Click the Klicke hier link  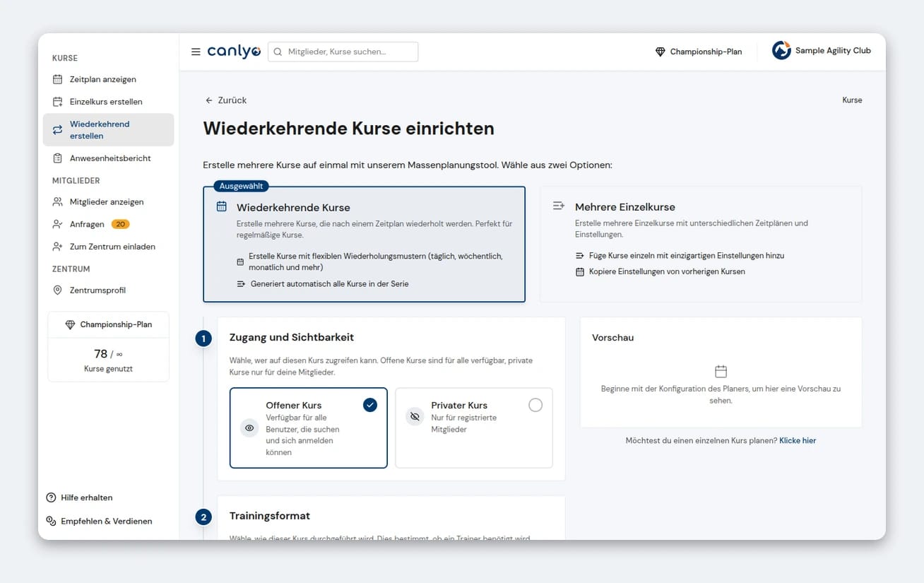(798, 441)
